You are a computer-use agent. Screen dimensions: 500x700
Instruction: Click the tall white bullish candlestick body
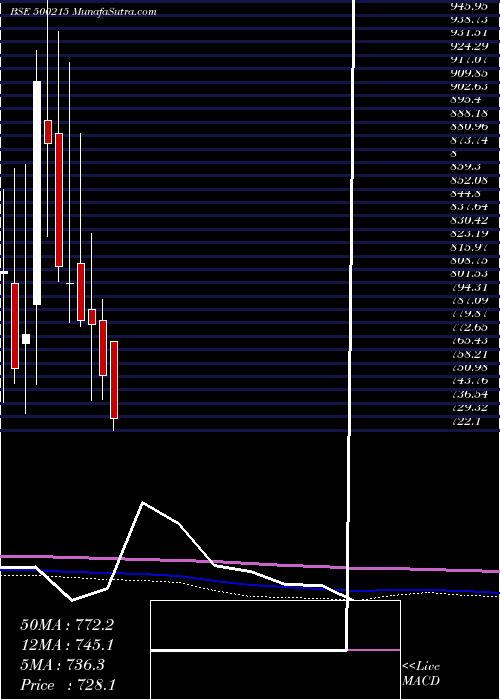[37, 193]
